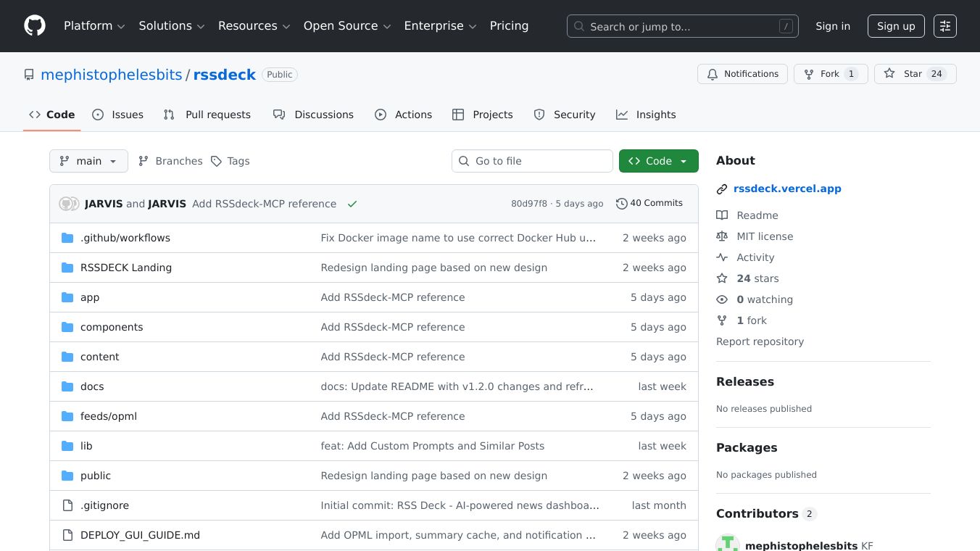980x551 pixels.
Task: Open the accessibility settings icon button
Action: coord(945,26)
